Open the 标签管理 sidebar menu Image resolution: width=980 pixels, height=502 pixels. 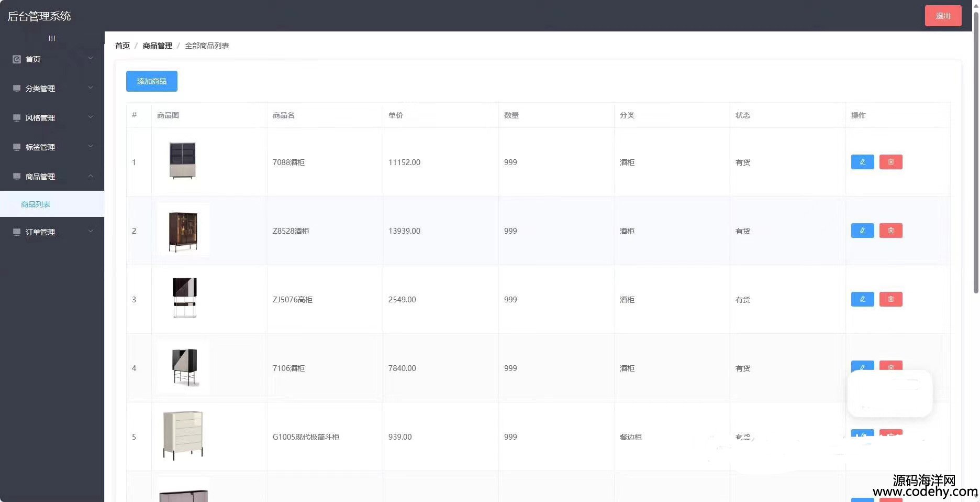pyautogui.click(x=52, y=147)
